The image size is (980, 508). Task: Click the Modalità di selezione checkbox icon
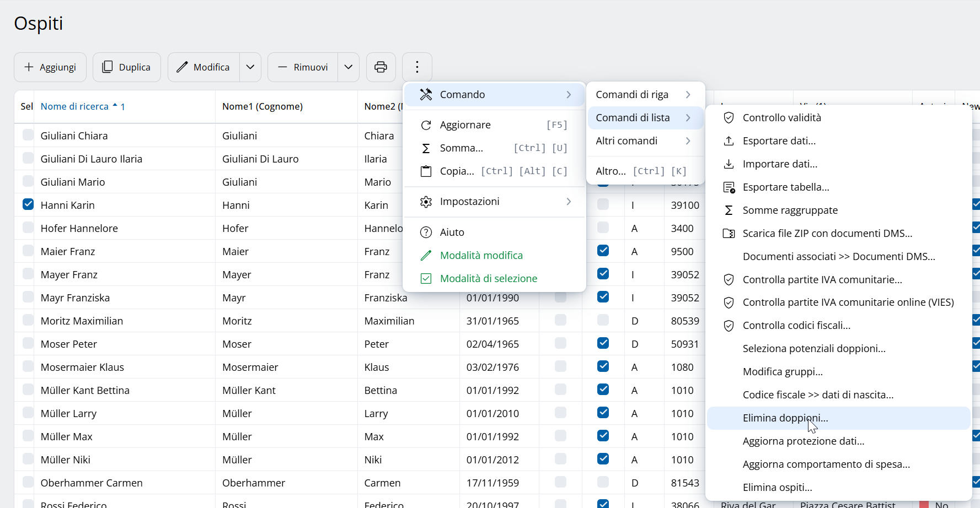coord(426,279)
